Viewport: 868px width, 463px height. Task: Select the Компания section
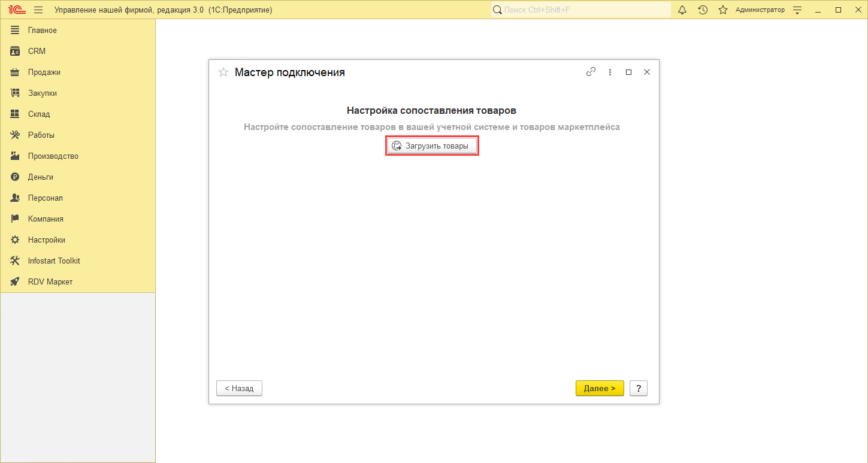click(x=78, y=219)
